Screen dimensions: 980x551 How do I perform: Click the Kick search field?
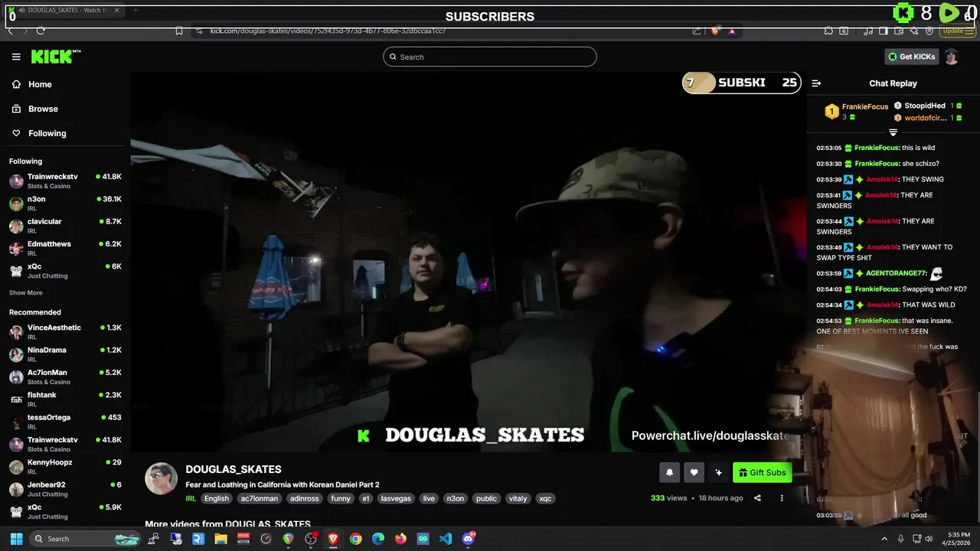click(x=490, y=57)
